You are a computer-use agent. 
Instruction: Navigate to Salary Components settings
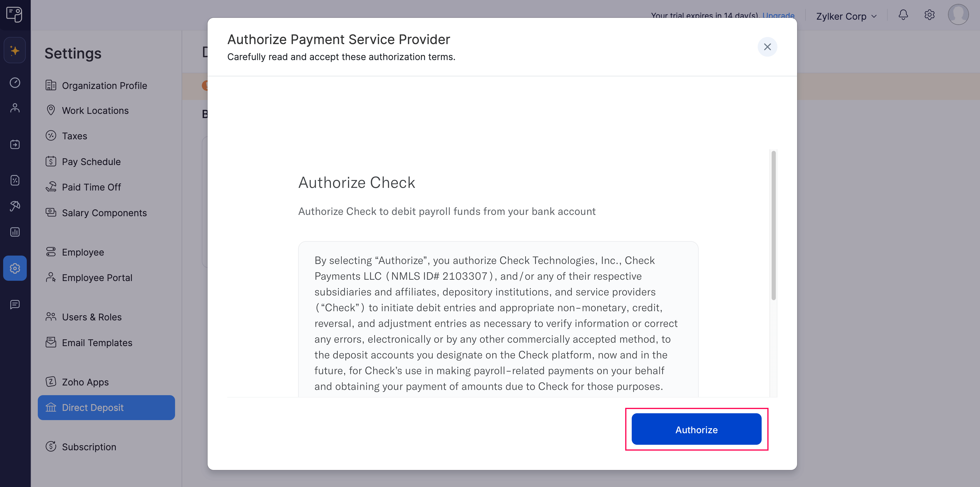[x=104, y=212]
